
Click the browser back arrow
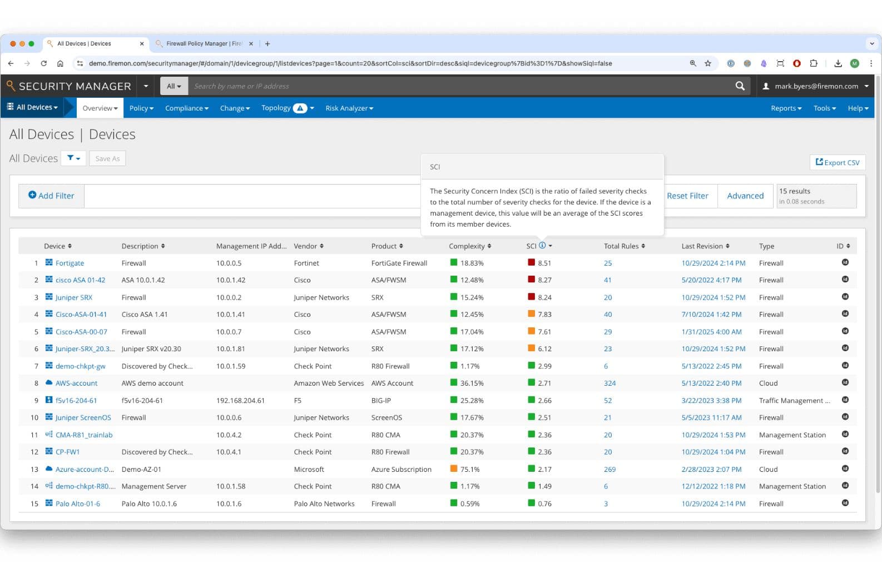[x=11, y=63]
